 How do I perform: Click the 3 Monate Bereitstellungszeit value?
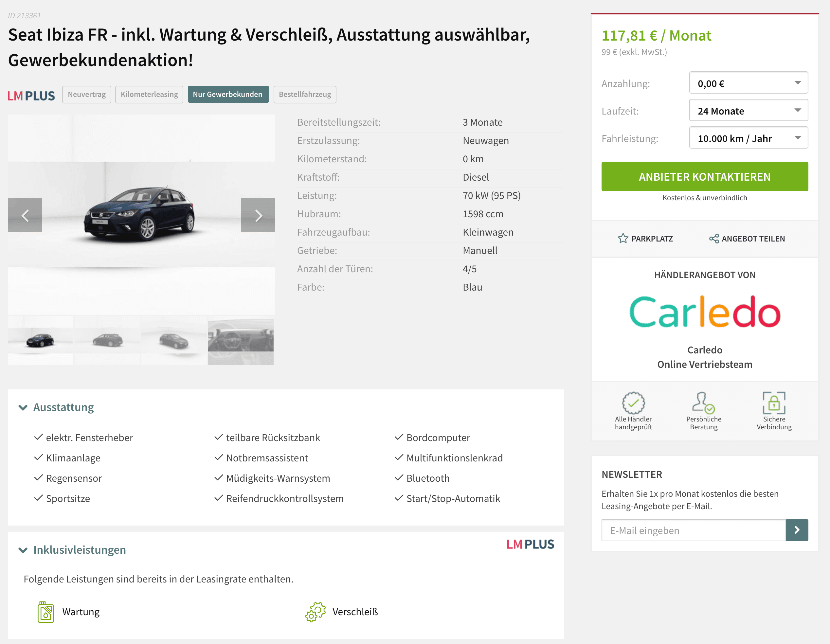click(483, 122)
